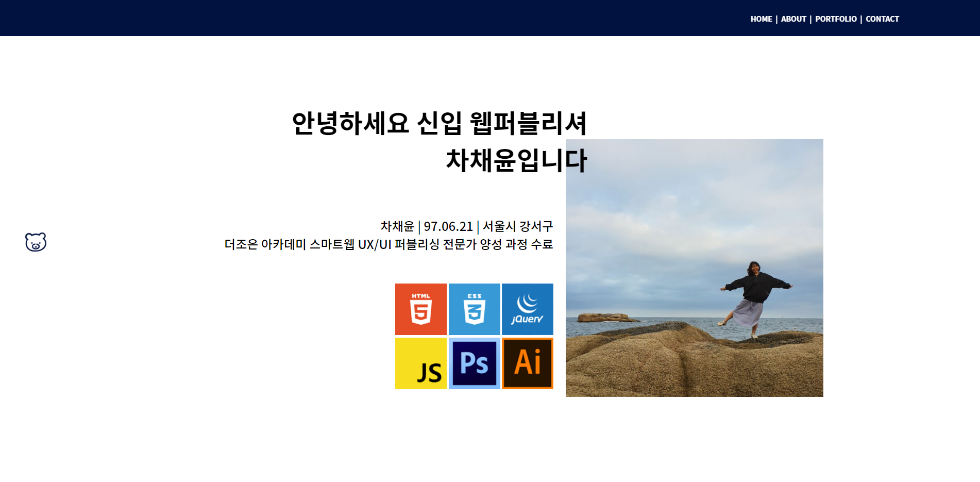
Task: Click the bear face icon
Action: point(36,242)
